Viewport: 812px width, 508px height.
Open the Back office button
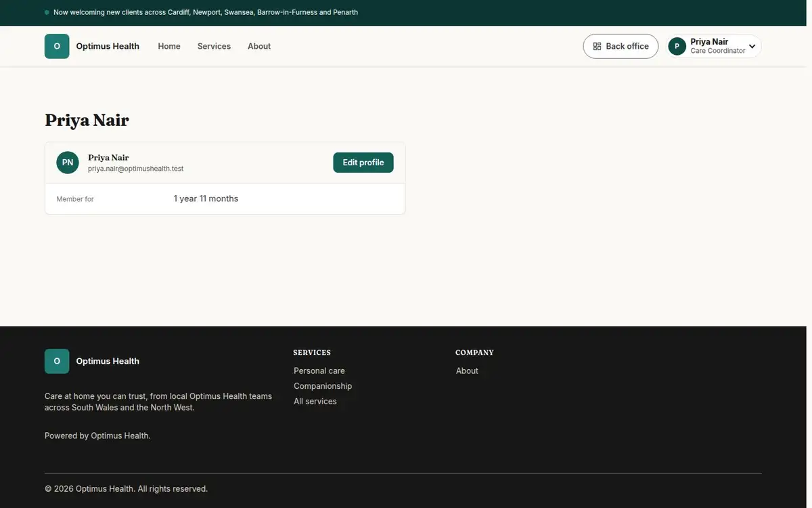click(x=621, y=46)
